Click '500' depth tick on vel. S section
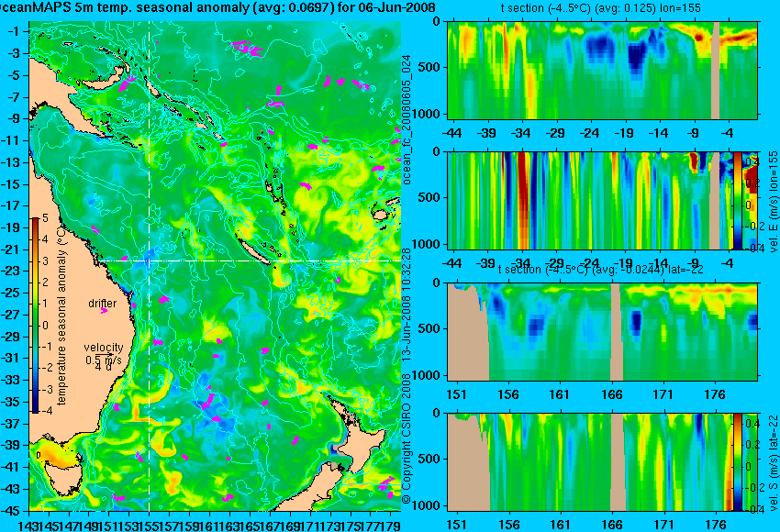This screenshot has height=532, width=780. 429,459
